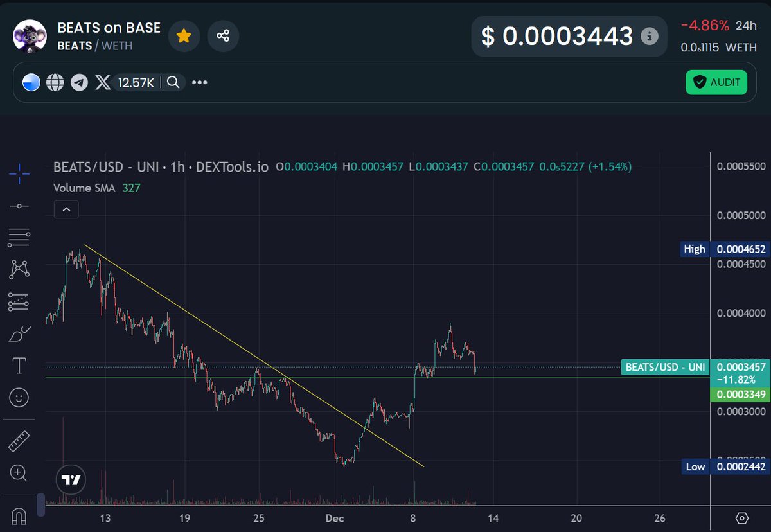Toggle the favorite star button
The width and height of the screenshot is (771, 532).
pyautogui.click(x=184, y=36)
